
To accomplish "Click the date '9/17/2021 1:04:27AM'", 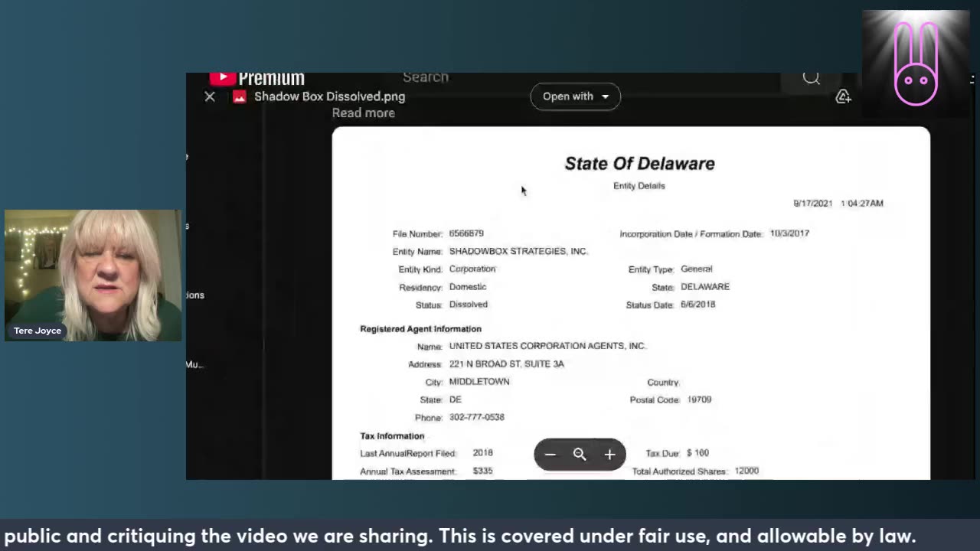I will (x=838, y=204).
